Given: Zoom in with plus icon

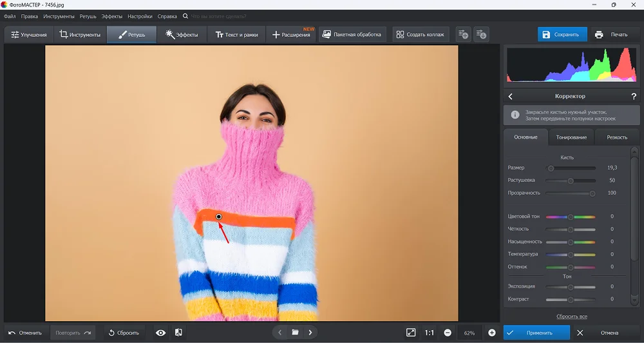Looking at the screenshot, I should (491, 333).
